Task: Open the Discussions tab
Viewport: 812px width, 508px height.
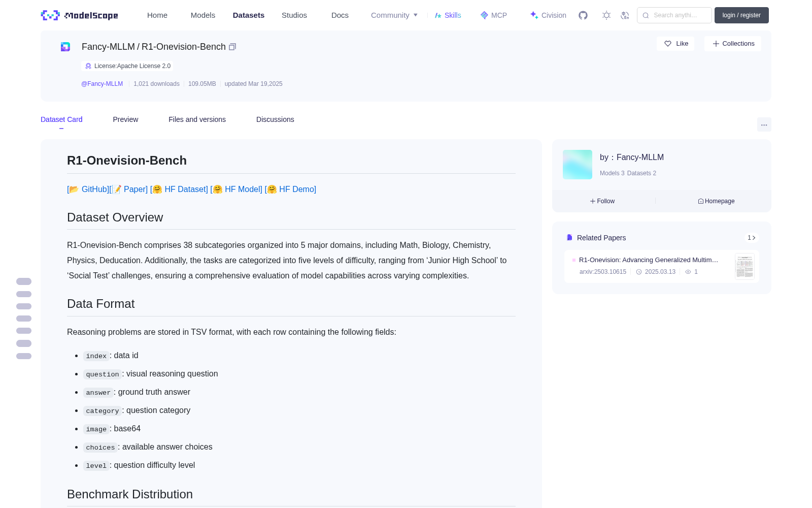Action: pos(275,119)
